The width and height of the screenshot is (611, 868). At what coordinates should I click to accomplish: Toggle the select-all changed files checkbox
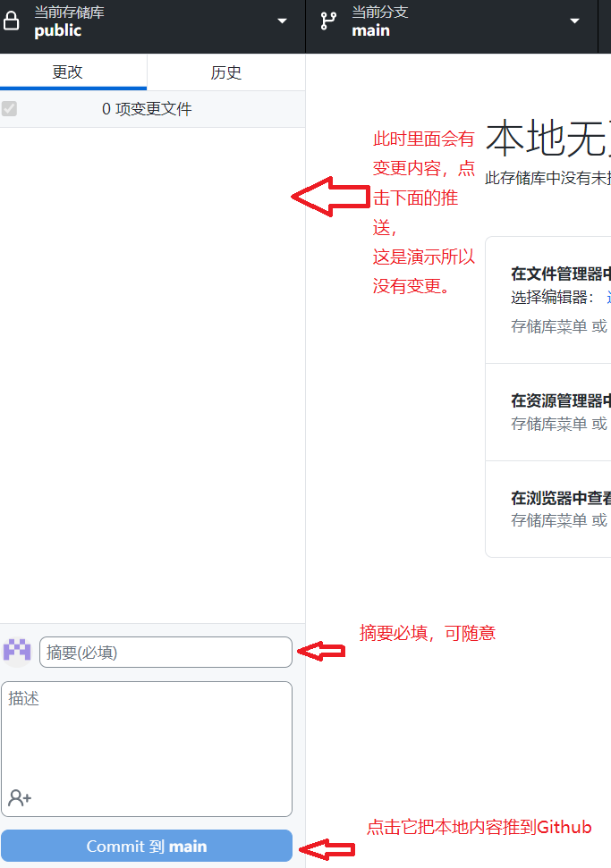[10, 108]
